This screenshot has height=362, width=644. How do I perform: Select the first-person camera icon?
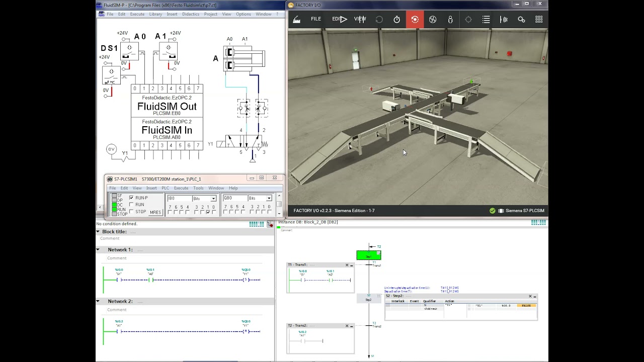coord(450,20)
